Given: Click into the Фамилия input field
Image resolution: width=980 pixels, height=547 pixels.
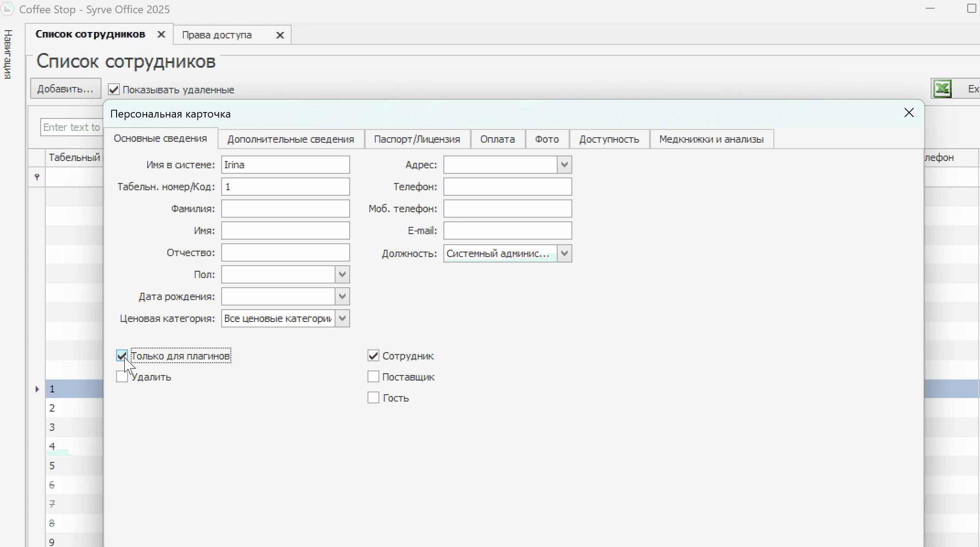Looking at the screenshot, I should (285, 209).
